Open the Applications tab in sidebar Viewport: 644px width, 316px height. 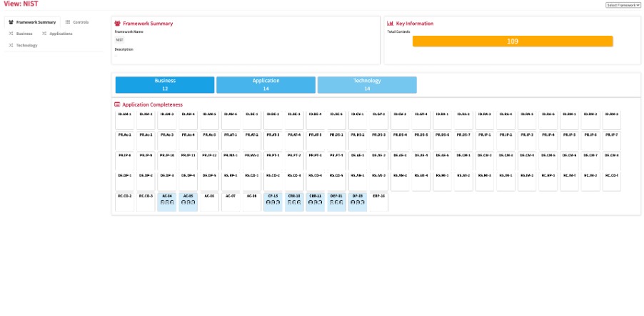[x=57, y=34]
